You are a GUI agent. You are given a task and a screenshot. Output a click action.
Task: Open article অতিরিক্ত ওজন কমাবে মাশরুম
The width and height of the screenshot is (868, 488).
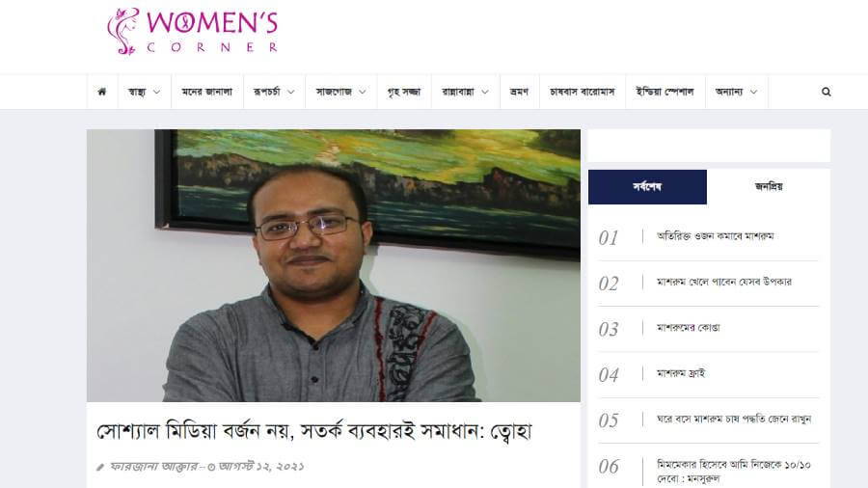click(716, 236)
